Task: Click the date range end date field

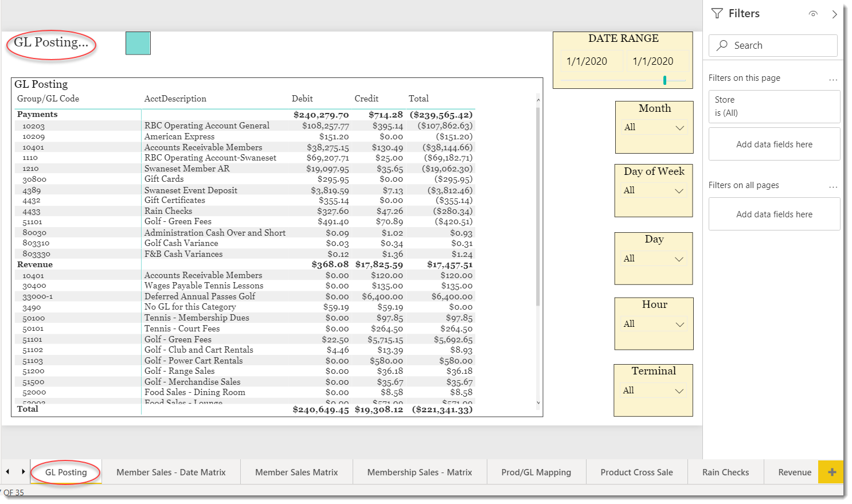Action: click(656, 61)
